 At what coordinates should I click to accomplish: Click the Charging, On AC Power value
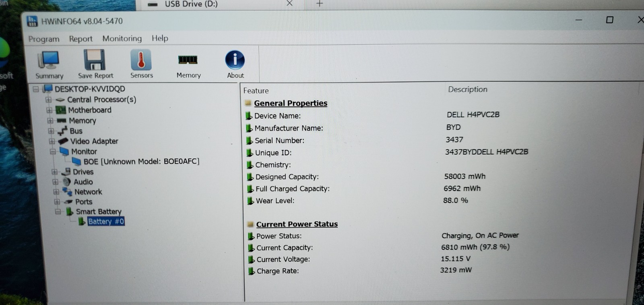[480, 235]
